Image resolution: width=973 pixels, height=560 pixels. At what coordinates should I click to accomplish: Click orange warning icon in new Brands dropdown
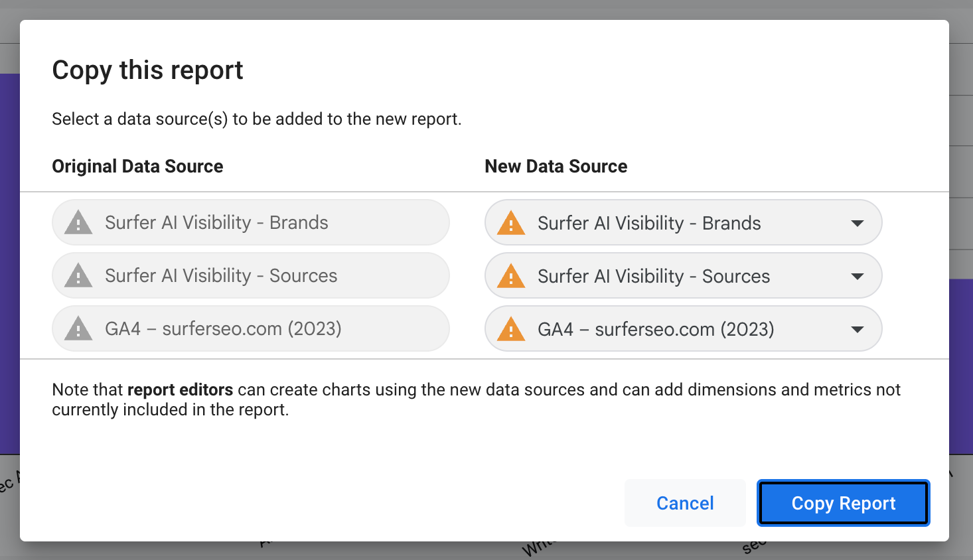click(511, 223)
